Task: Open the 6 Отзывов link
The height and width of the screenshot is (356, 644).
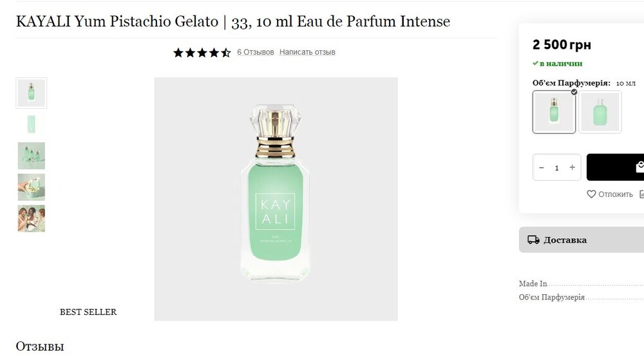Action: pyautogui.click(x=256, y=52)
